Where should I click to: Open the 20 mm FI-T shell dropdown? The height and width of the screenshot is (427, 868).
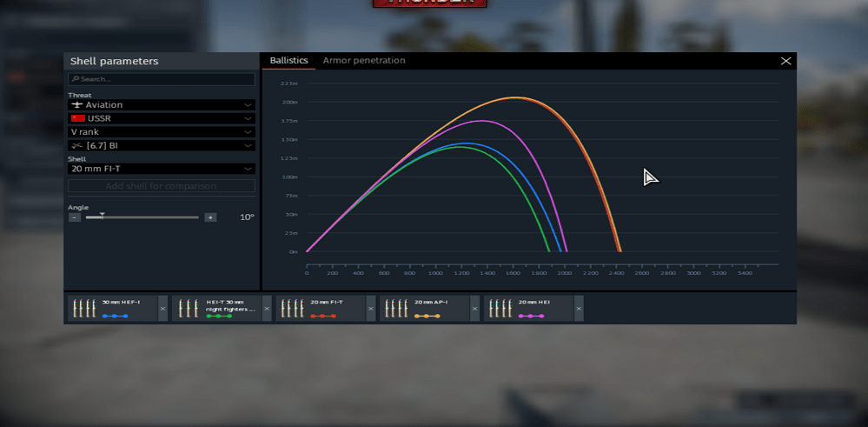(162, 169)
